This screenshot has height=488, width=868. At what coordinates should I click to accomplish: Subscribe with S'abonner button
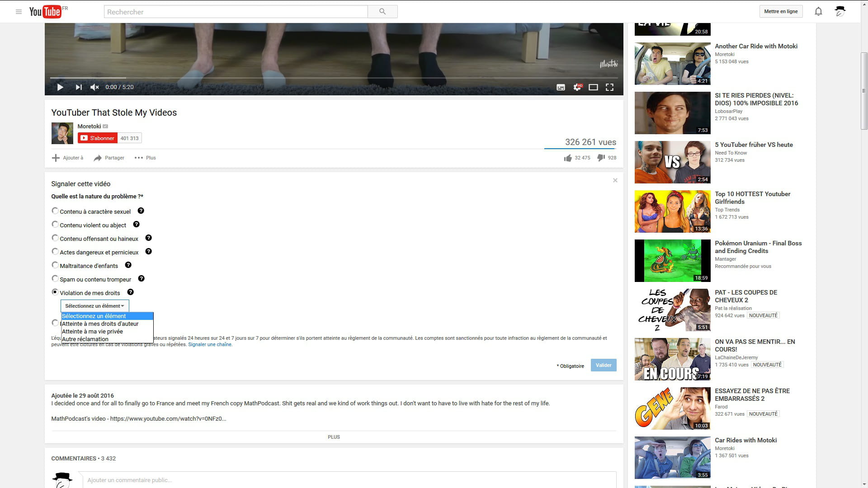tap(98, 138)
